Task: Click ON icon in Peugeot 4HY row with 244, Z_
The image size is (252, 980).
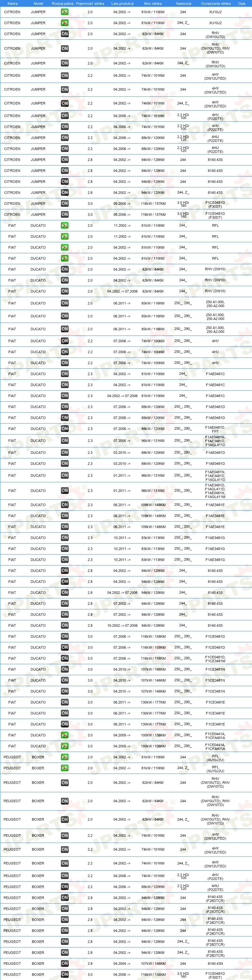Action: [65, 863]
